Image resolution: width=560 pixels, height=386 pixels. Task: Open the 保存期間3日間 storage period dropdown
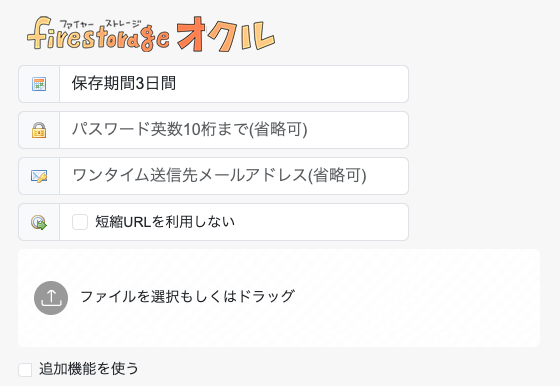[x=234, y=84]
